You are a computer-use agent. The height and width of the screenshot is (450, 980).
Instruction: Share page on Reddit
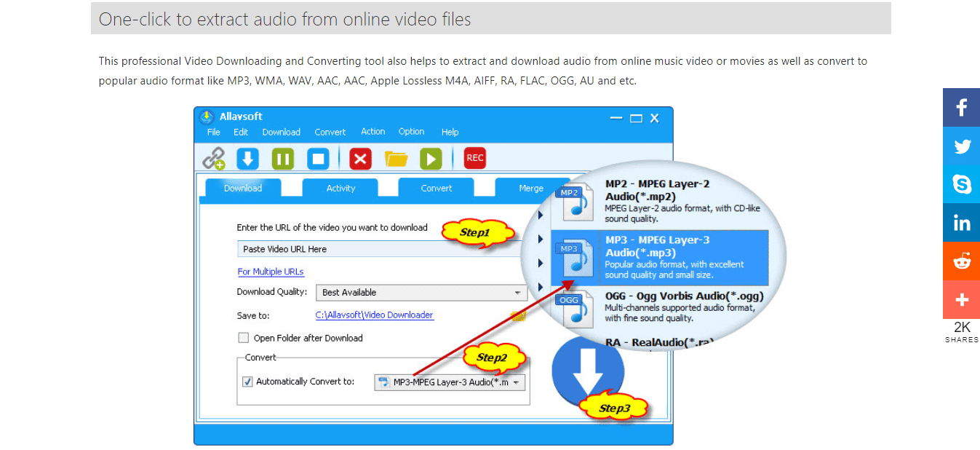click(x=961, y=261)
